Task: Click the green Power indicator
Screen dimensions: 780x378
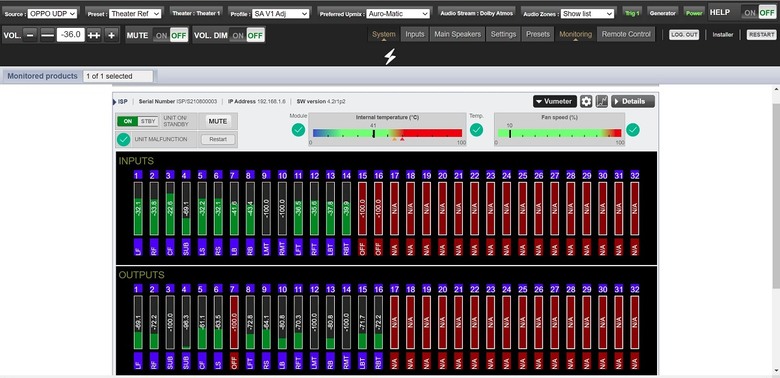Action: click(x=694, y=13)
